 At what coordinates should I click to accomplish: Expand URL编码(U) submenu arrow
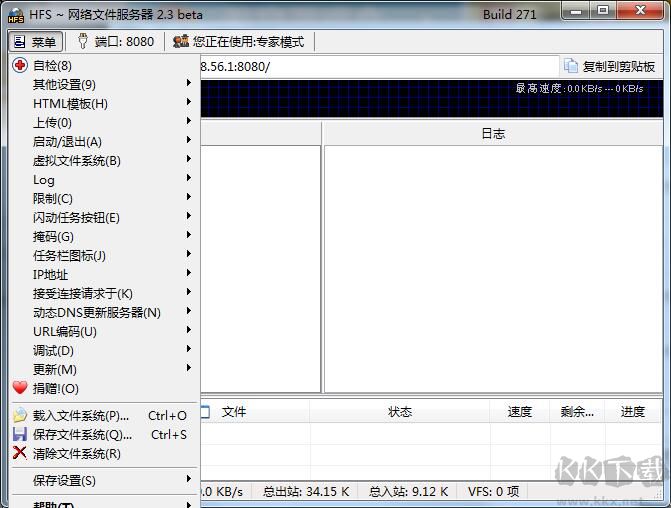pos(189,330)
